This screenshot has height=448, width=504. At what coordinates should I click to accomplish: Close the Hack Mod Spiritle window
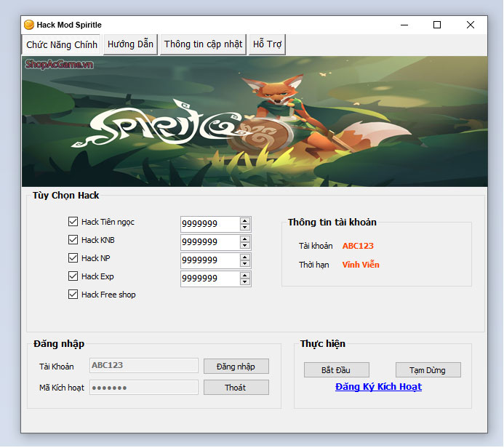[x=471, y=25]
